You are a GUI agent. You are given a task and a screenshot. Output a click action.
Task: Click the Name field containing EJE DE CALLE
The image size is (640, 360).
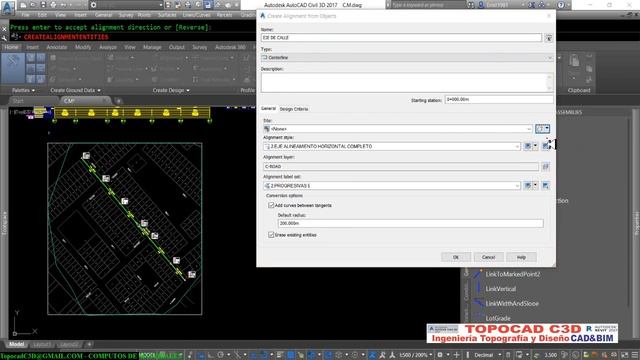click(401, 38)
